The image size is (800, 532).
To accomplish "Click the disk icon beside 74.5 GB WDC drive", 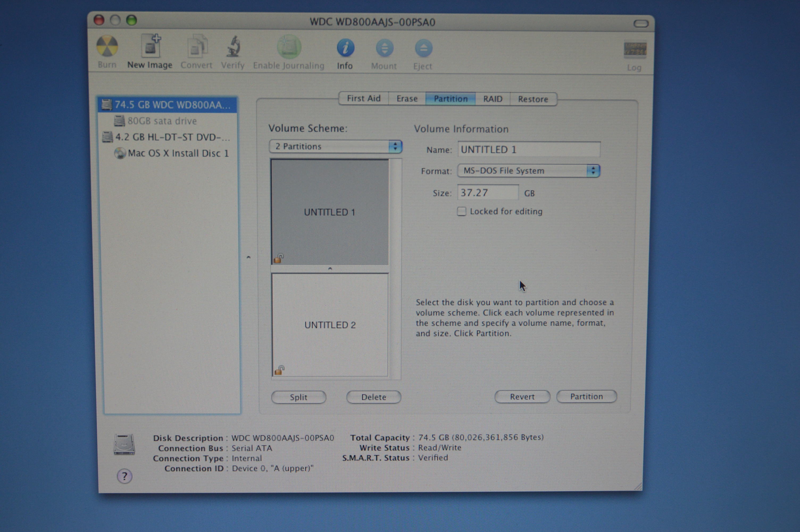I will 107,105.
